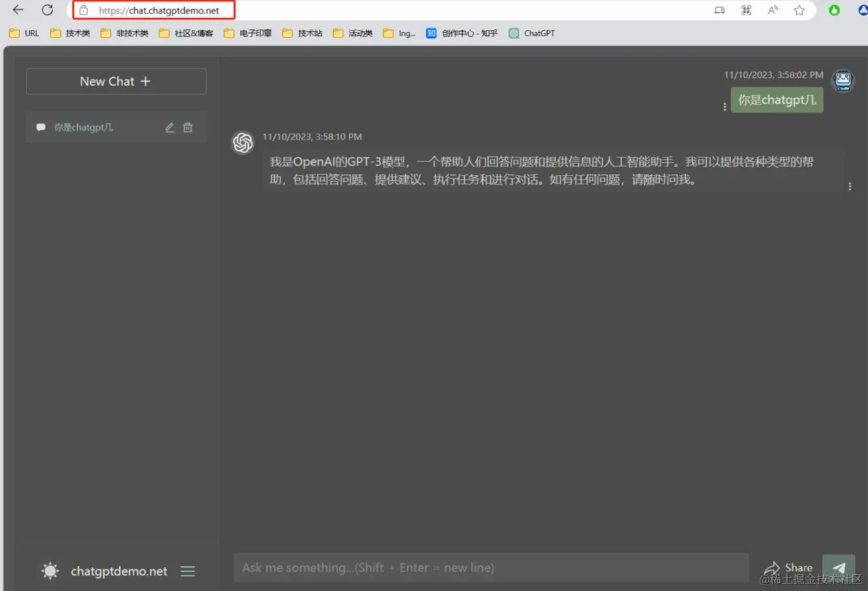Open the 技术类 bookmarks folder
The width and height of the screenshot is (868, 591).
70,33
